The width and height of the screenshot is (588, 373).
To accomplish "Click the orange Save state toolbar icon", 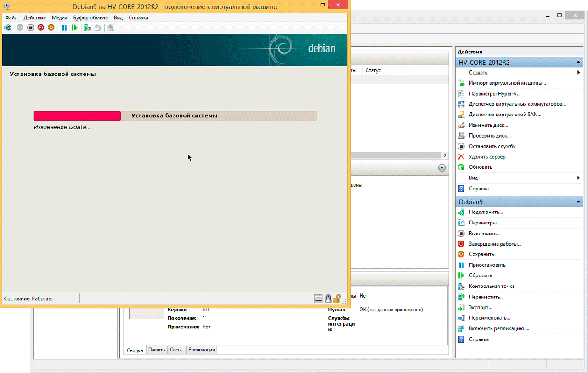I will click(x=51, y=28).
